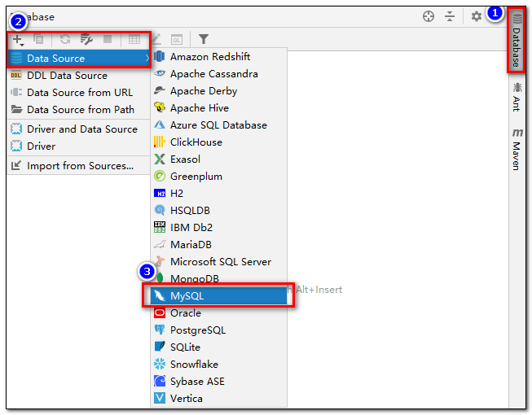
Task: Select Microsoft SQL Server
Action: pos(219,261)
